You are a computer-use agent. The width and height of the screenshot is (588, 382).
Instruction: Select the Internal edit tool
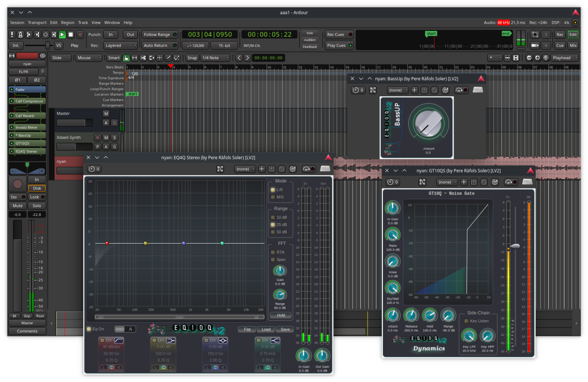coord(177,58)
